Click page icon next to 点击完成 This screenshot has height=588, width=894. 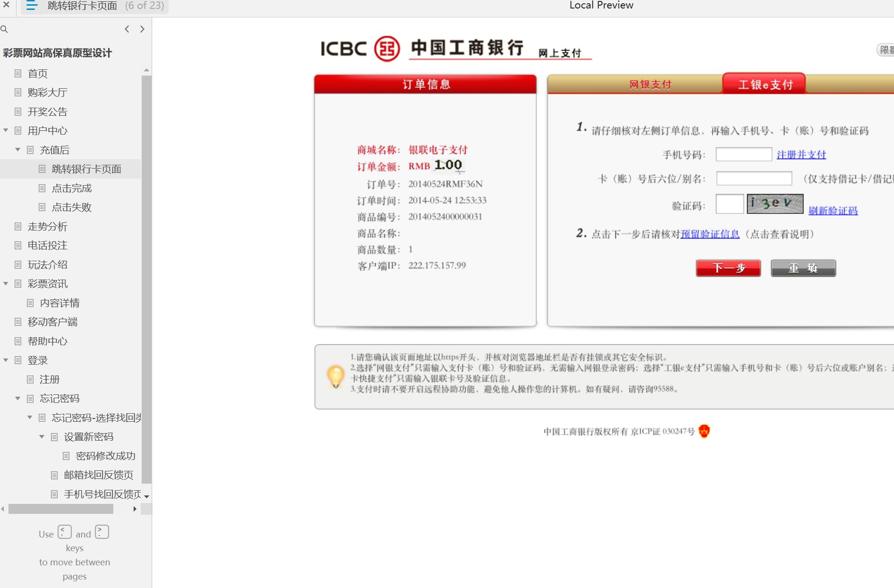pos(42,188)
